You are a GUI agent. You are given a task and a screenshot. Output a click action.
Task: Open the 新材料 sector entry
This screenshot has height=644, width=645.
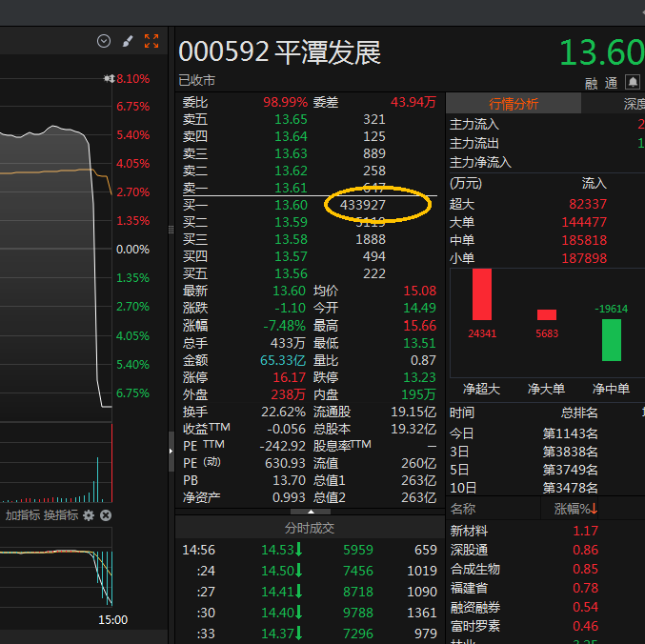[x=469, y=531]
